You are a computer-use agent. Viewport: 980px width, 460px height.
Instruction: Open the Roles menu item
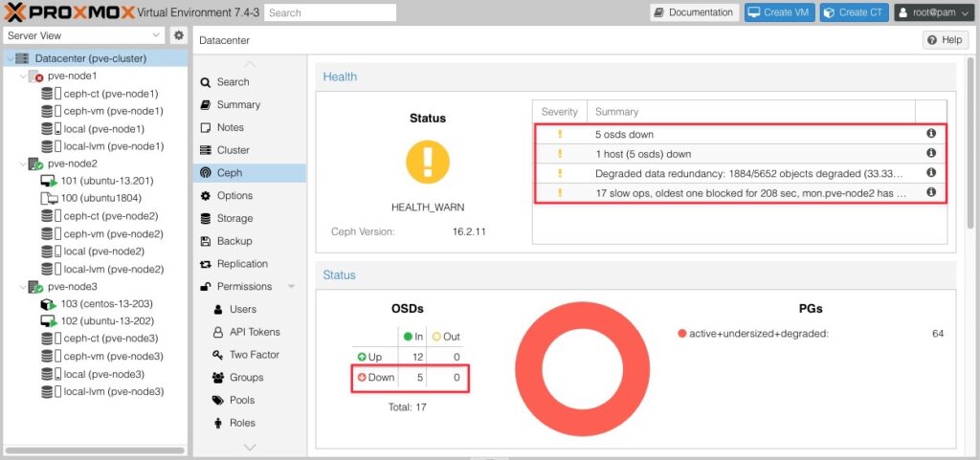tap(250, 423)
